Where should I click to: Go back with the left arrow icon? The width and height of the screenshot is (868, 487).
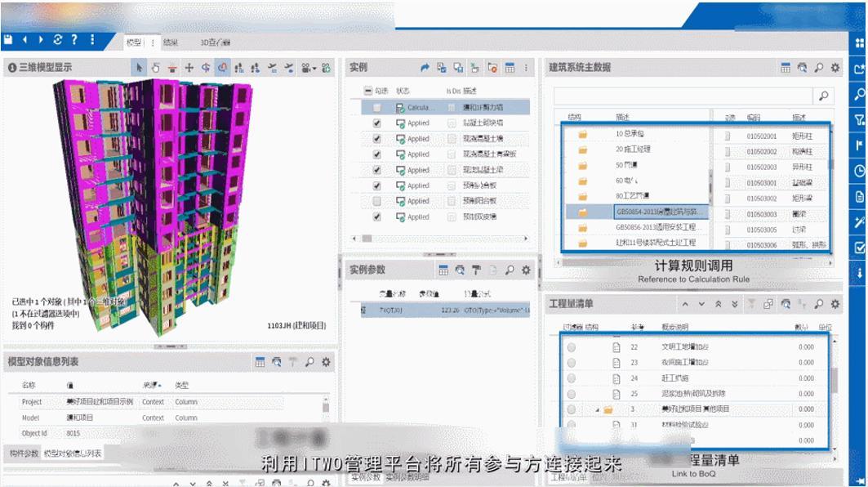click(x=24, y=39)
